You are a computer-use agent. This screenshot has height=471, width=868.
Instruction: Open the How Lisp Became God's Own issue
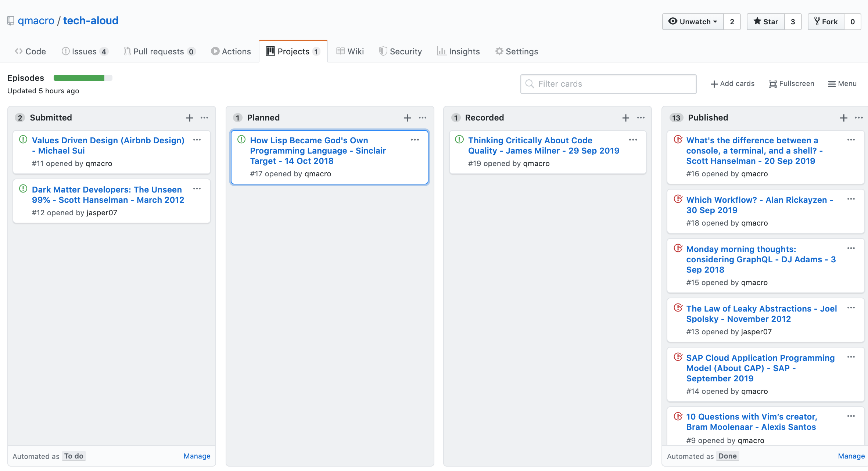point(318,151)
